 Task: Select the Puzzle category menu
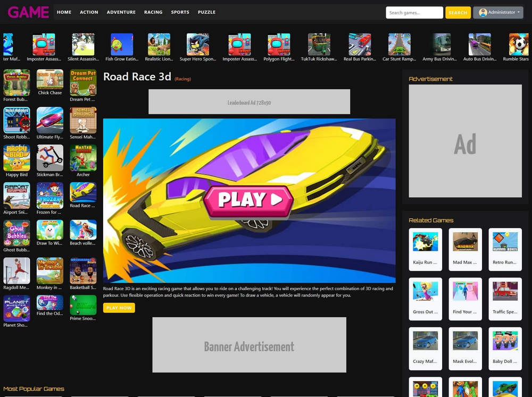[x=206, y=12]
